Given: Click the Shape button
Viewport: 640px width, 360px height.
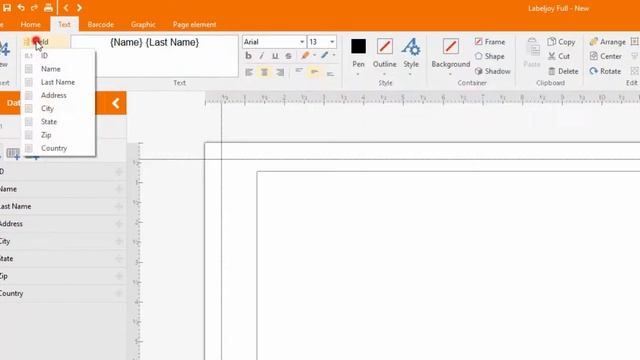Looking at the screenshot, I should pos(489,56).
